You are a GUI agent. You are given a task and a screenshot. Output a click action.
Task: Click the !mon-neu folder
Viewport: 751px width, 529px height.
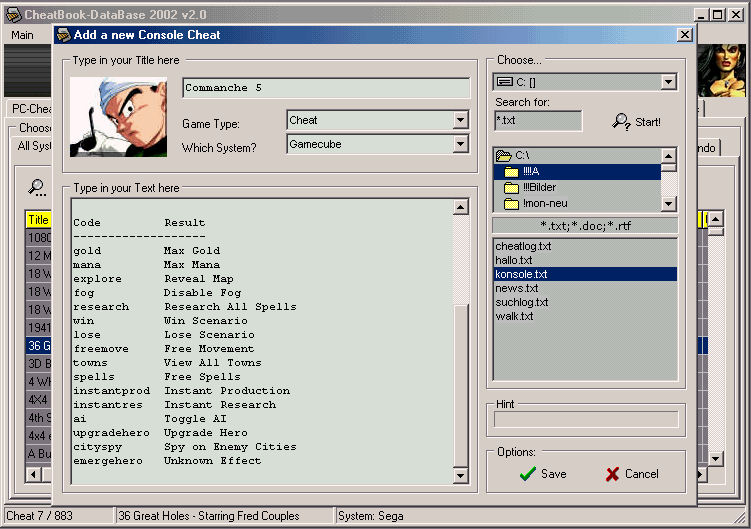click(x=538, y=204)
